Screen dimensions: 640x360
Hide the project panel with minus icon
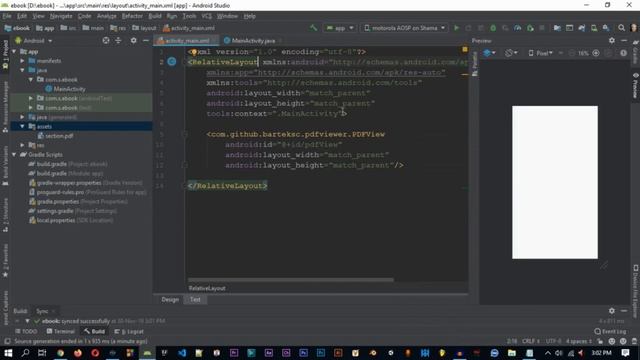click(x=146, y=40)
